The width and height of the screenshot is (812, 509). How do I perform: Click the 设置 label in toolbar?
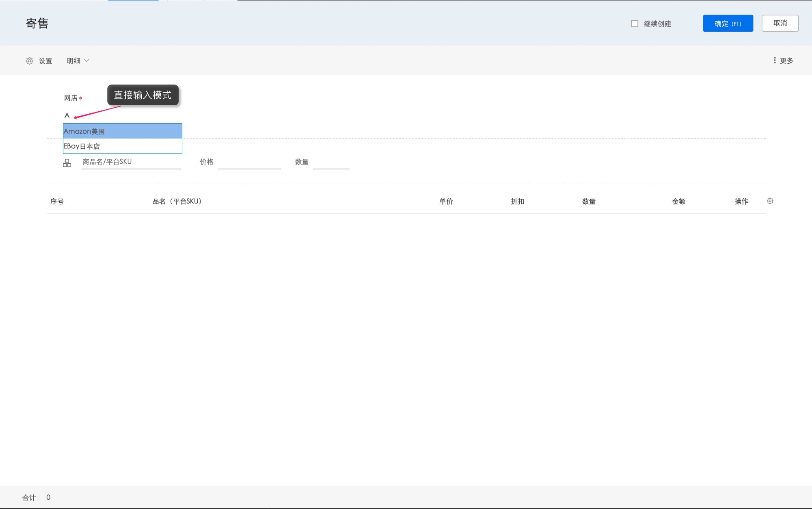point(45,61)
